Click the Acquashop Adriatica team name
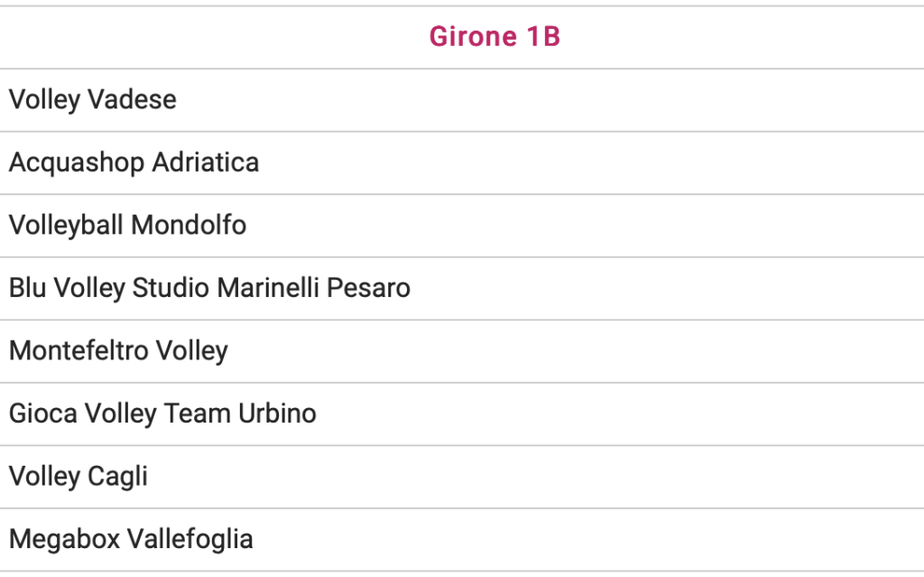924x577 pixels. click(134, 163)
